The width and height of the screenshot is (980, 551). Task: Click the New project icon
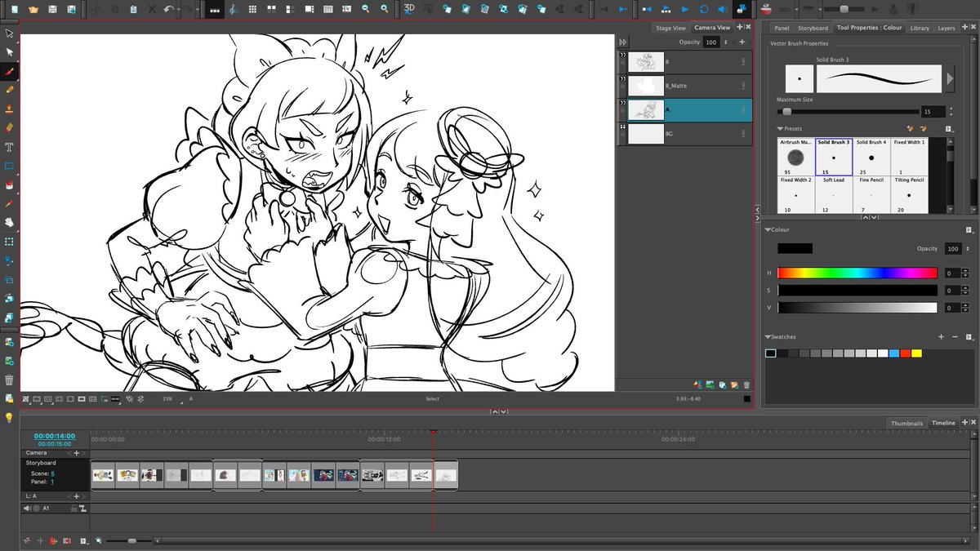15,9
